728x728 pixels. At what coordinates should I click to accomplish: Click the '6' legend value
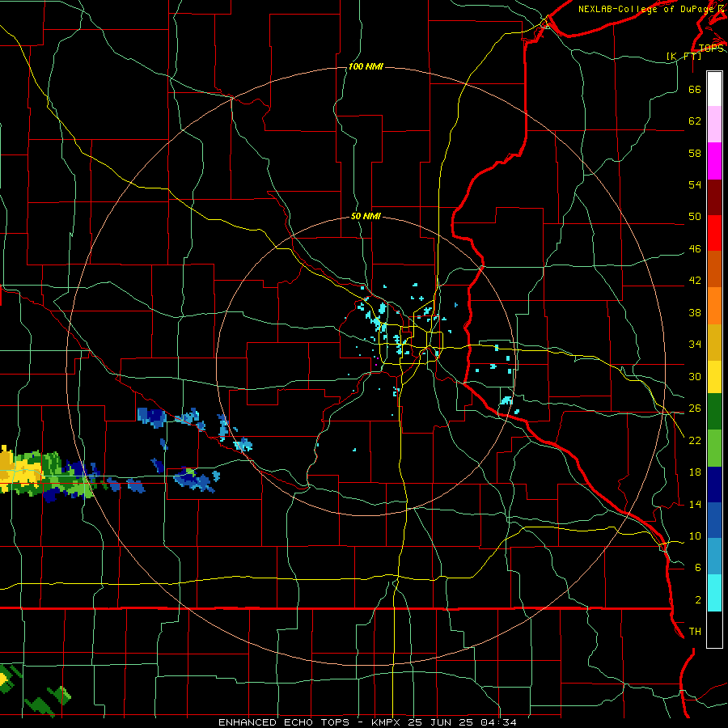coord(698,568)
